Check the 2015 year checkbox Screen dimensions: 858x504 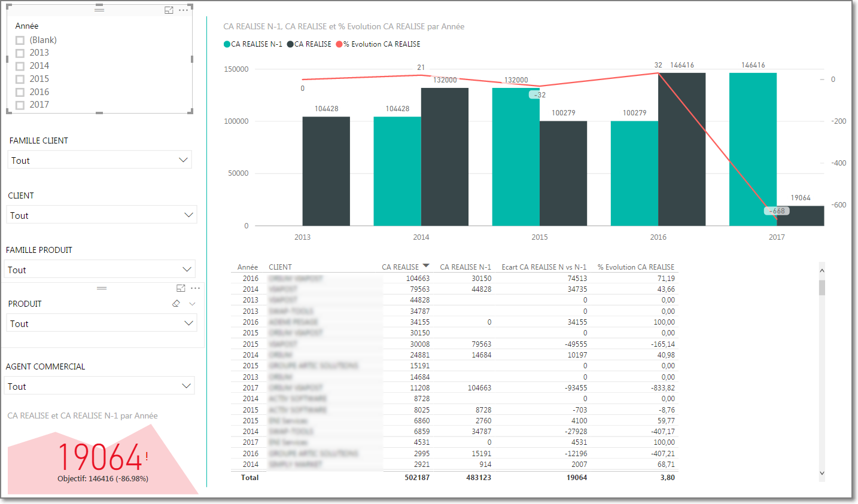tap(20, 79)
